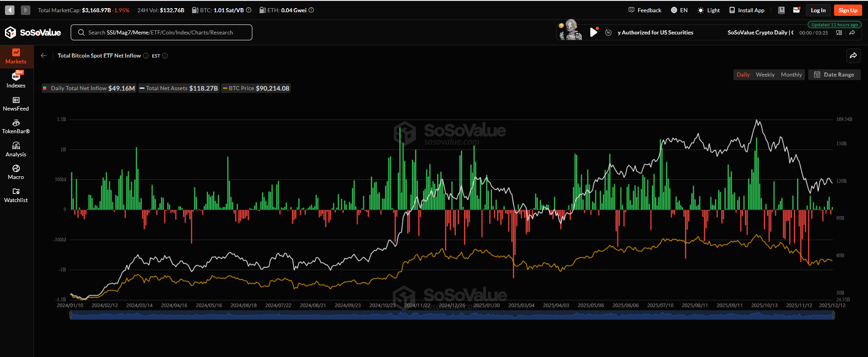868x357 pixels.
Task: Toggle Total Net Assets series
Action: 178,88
